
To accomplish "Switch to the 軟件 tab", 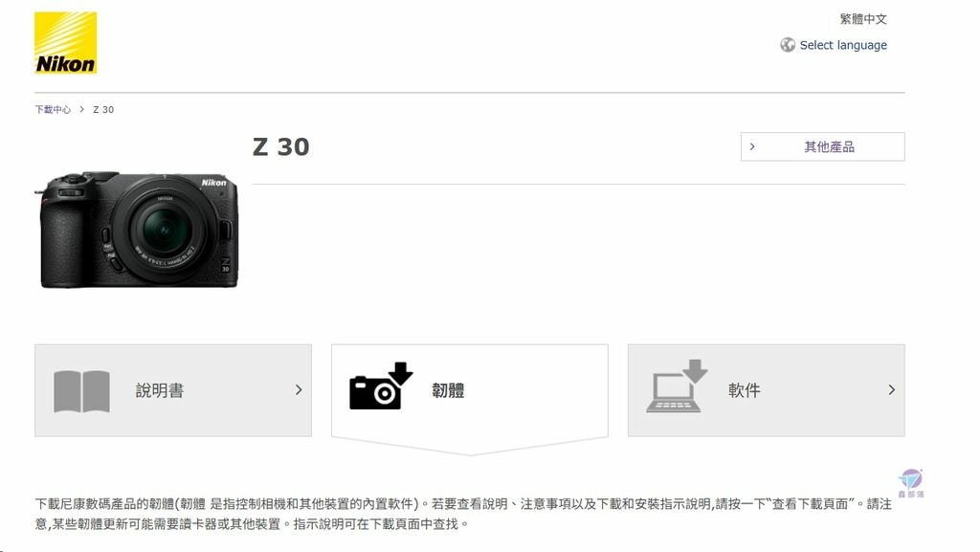I will click(x=767, y=390).
